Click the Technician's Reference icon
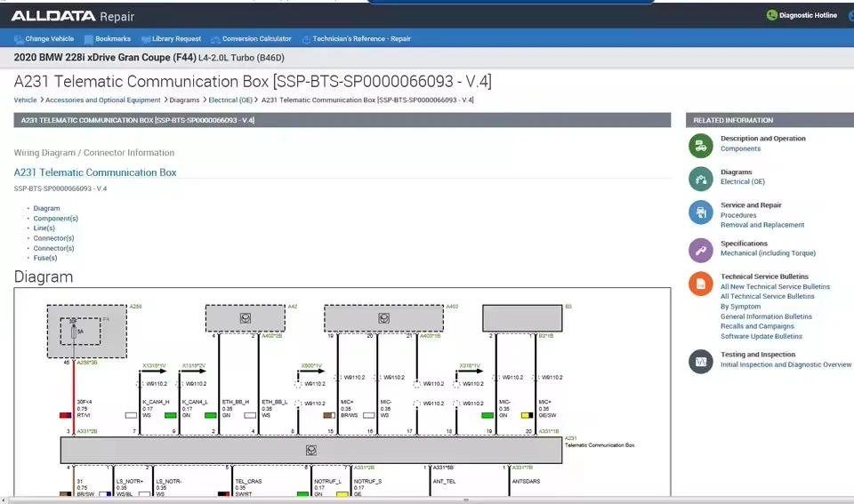The width and height of the screenshot is (854, 504). click(x=306, y=39)
